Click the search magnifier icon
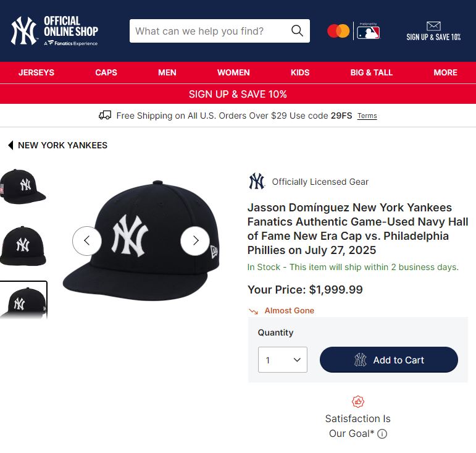The image size is (476, 453). tap(297, 31)
